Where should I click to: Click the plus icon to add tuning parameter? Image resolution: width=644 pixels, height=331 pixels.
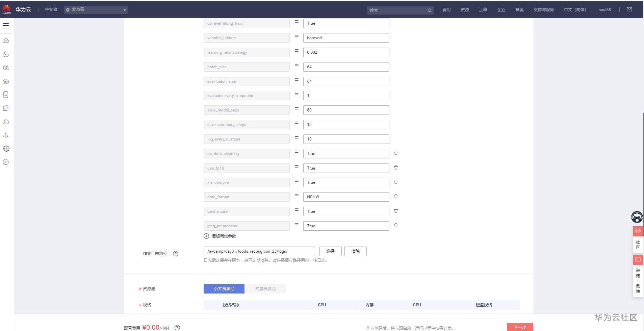point(206,236)
